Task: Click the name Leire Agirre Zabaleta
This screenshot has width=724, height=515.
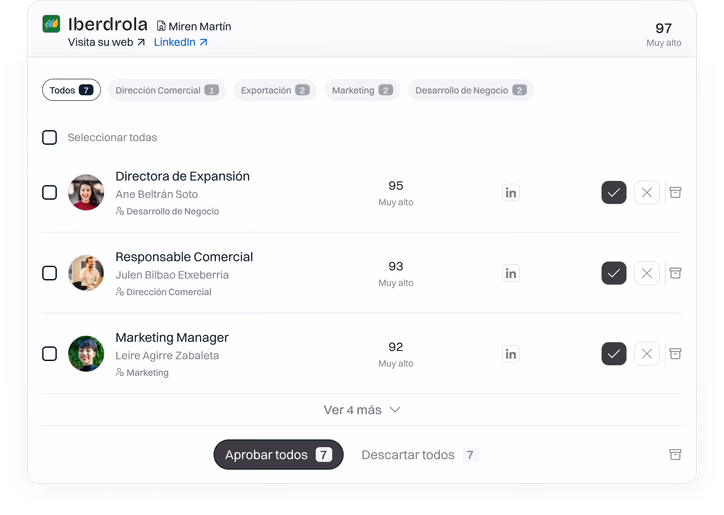Action: [x=167, y=356]
